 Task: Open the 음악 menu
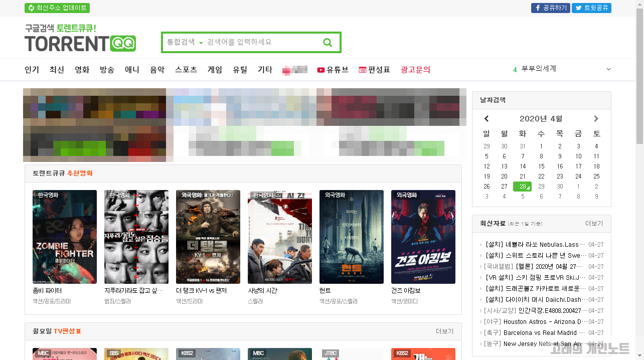point(157,70)
